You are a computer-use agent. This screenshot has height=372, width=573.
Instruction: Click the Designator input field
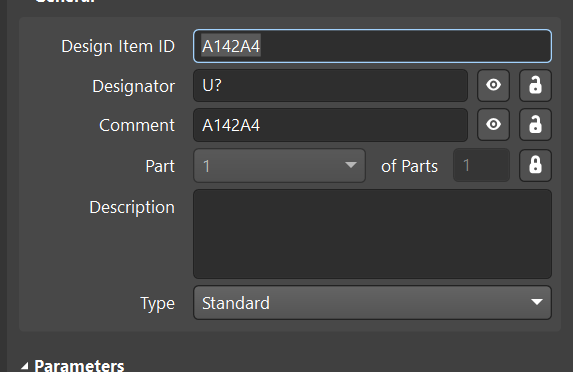click(x=330, y=86)
